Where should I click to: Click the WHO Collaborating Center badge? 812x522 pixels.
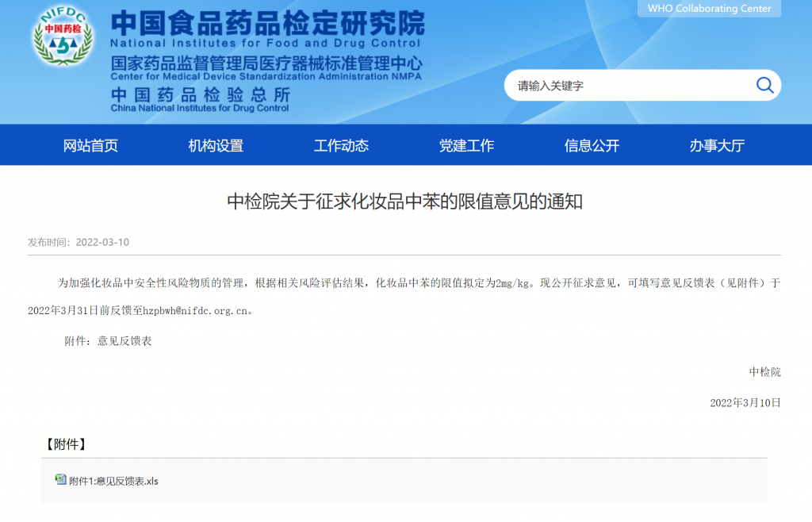tap(709, 8)
